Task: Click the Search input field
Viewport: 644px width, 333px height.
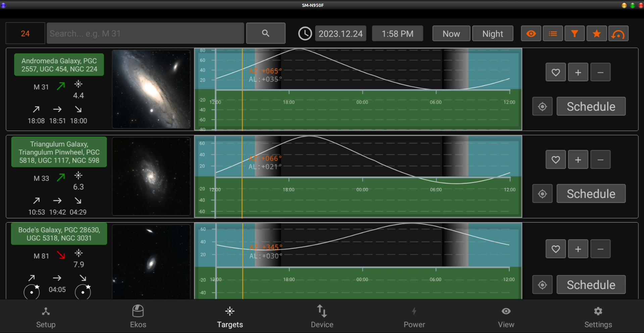Action: point(145,33)
